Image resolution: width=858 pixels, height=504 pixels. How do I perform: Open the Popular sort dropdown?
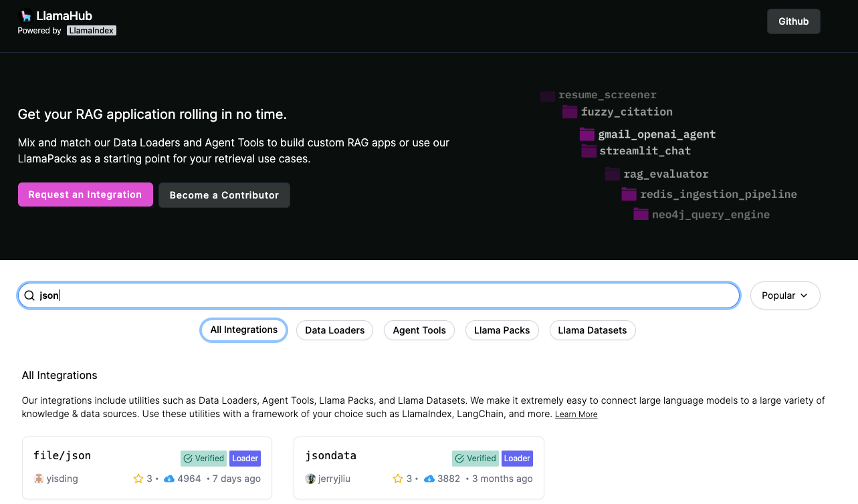(x=785, y=295)
